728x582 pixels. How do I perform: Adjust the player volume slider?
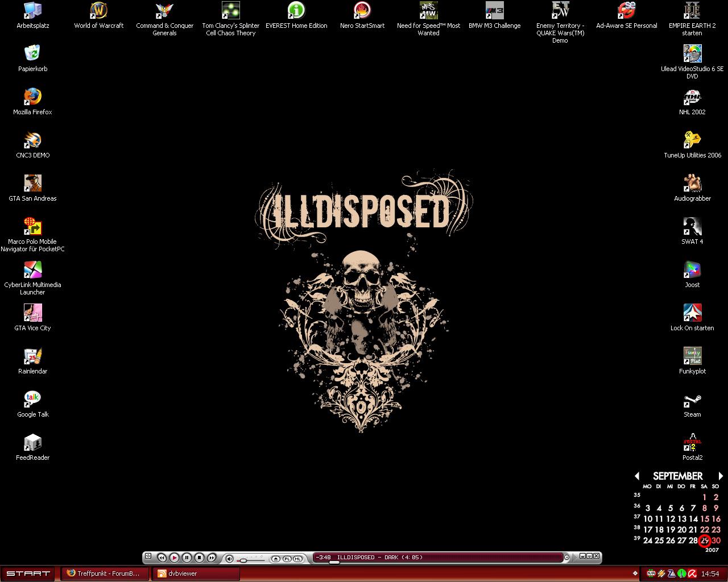pyautogui.click(x=243, y=560)
